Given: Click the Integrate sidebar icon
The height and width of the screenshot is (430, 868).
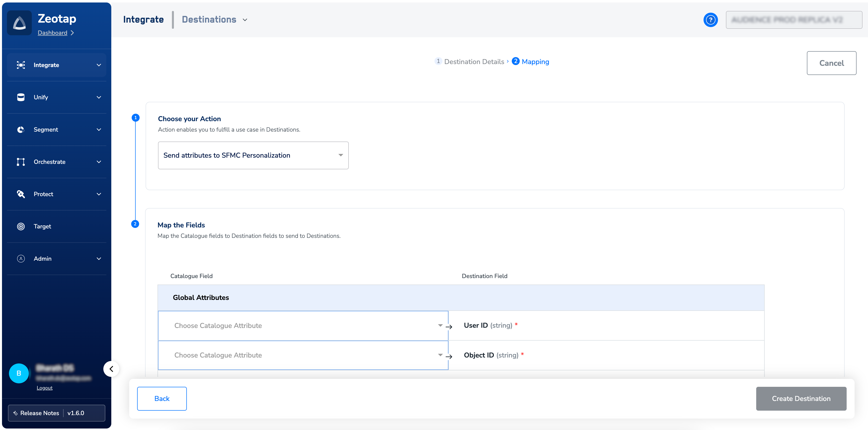Looking at the screenshot, I should pyautogui.click(x=21, y=65).
